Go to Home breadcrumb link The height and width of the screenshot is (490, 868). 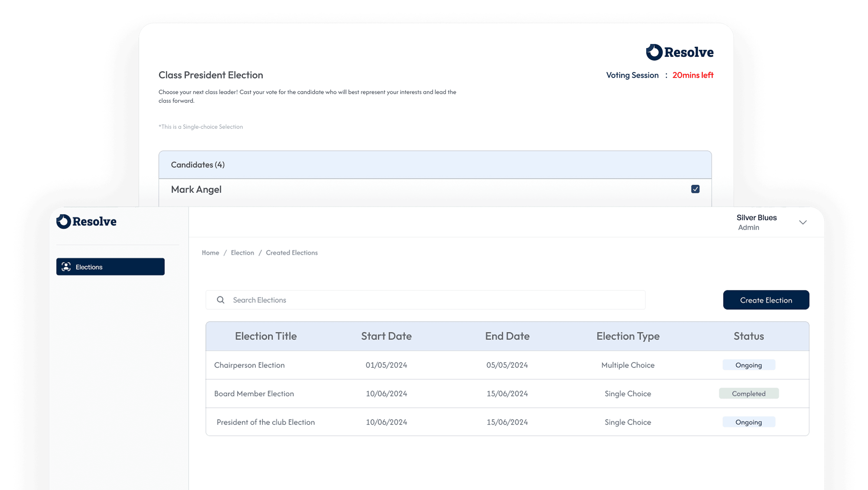tap(210, 253)
